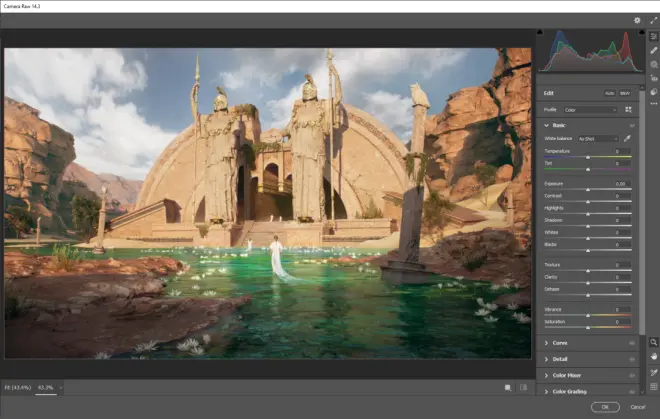Switch to B&W mode button
Screen dimensions: 660x419
[x=625, y=93]
